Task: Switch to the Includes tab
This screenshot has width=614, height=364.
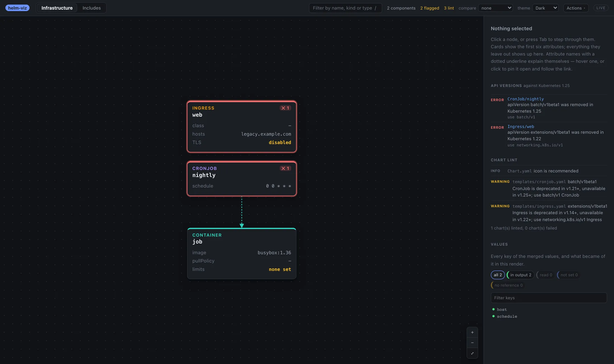Action: coord(92,8)
